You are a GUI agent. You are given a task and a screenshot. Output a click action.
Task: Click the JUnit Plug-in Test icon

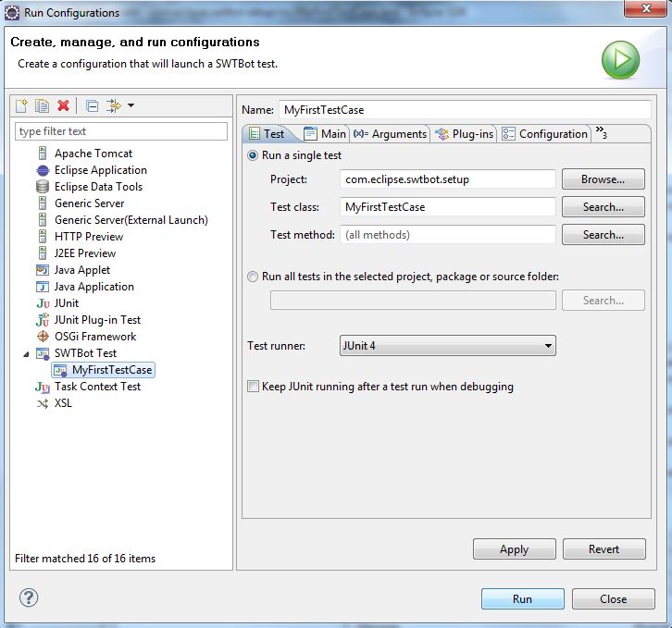(43, 320)
